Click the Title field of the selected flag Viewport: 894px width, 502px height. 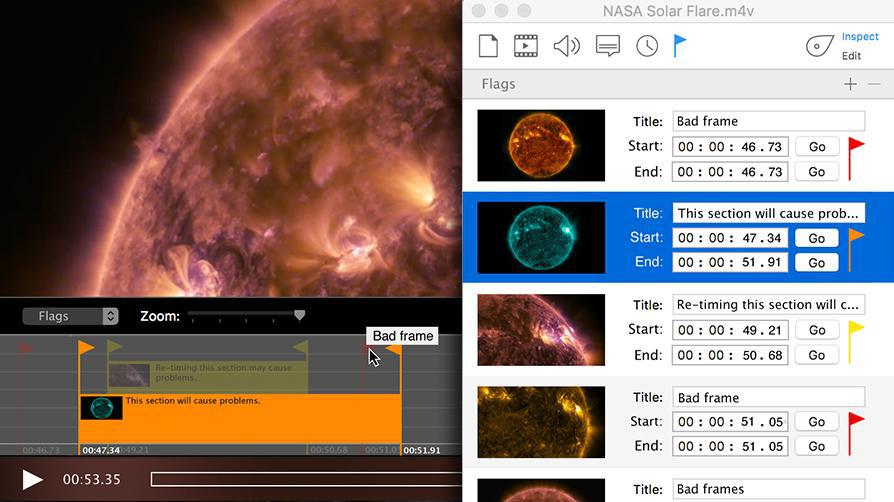pos(767,213)
